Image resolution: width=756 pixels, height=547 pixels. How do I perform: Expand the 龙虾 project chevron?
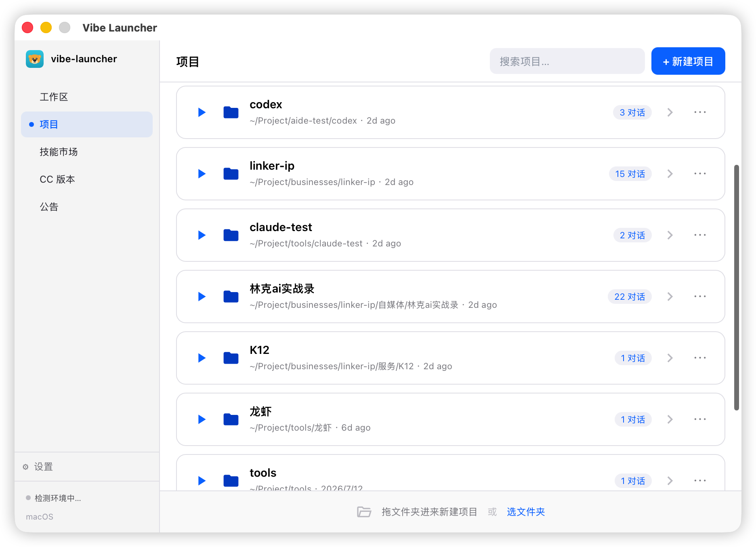[x=670, y=419]
